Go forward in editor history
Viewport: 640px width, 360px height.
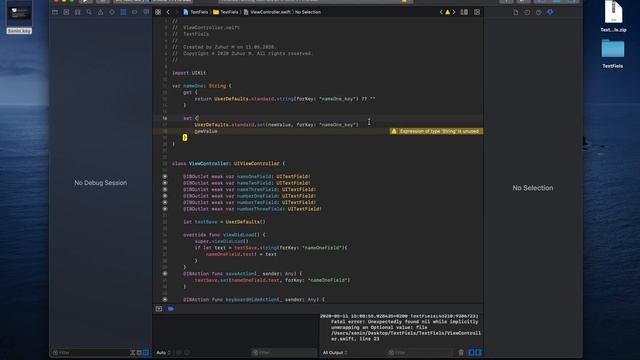(x=176, y=12)
